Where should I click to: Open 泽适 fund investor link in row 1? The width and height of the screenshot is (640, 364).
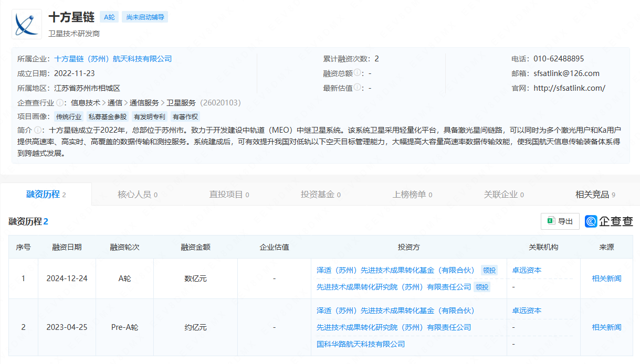(x=395, y=270)
